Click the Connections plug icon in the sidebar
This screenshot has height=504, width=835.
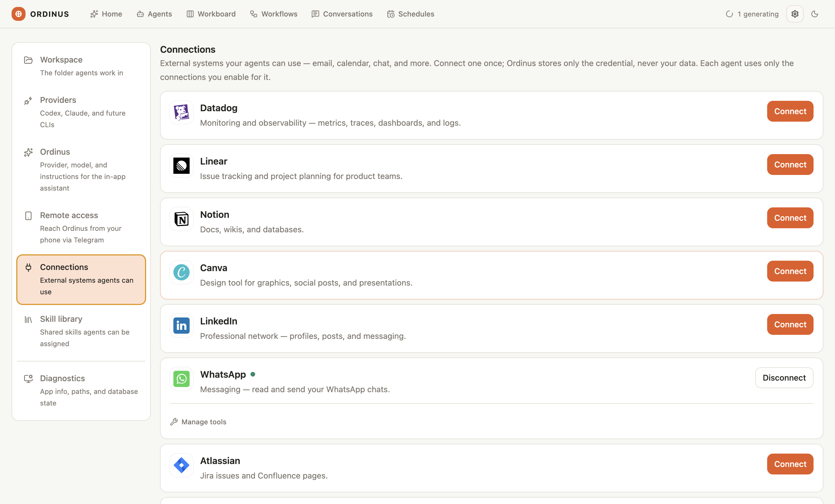coord(28,268)
